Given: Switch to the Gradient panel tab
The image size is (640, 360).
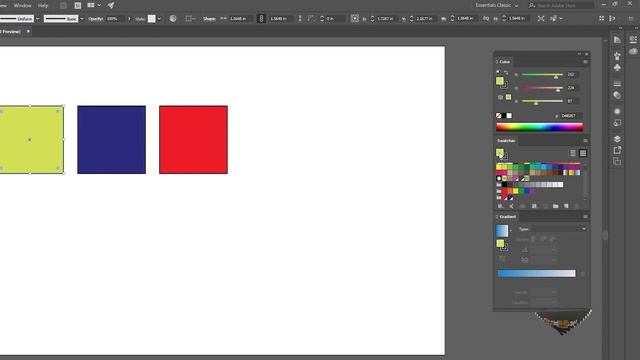Looking at the screenshot, I should point(507,217).
